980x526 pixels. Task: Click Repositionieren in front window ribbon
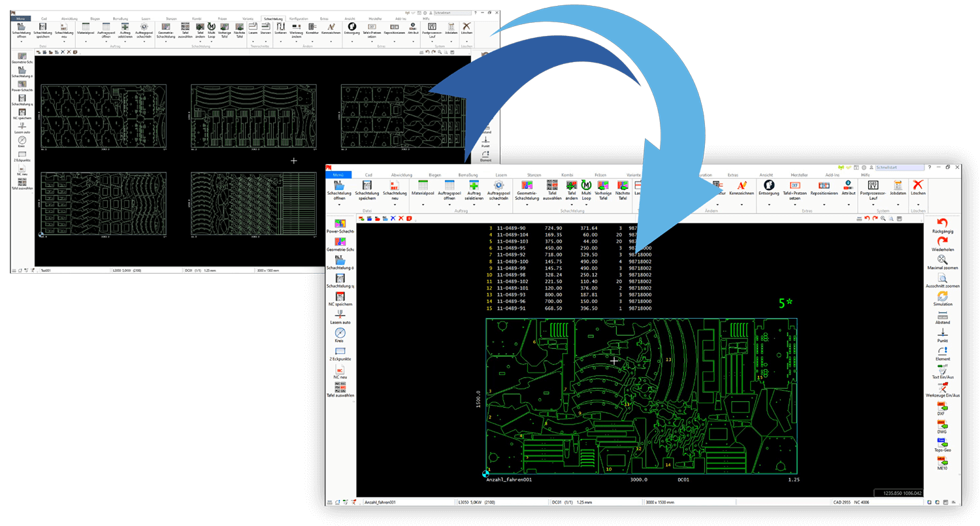tap(824, 188)
